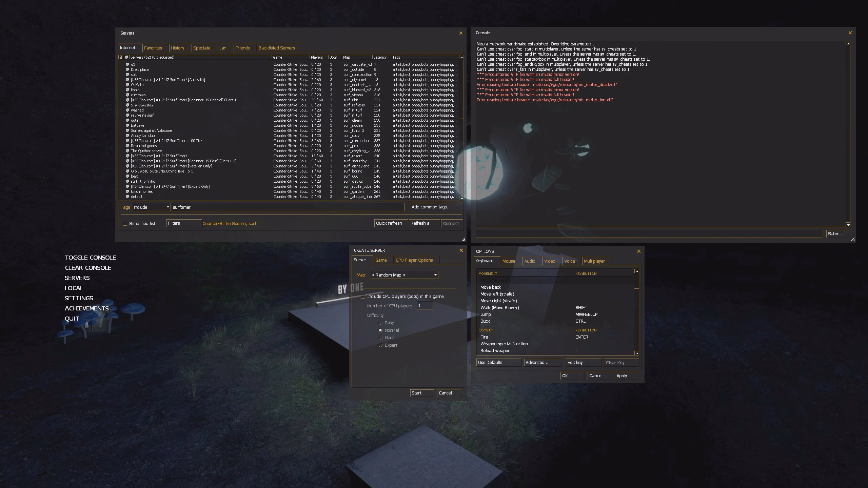Click the shield icon next to kimchi homies
Viewport: 868px width, 488px height.
pyautogui.click(x=127, y=191)
